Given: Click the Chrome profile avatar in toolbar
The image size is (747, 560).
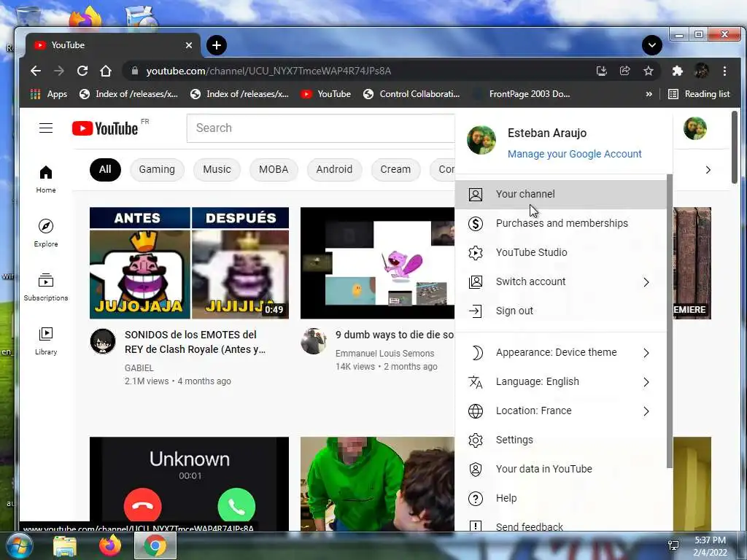Looking at the screenshot, I should pos(701,71).
